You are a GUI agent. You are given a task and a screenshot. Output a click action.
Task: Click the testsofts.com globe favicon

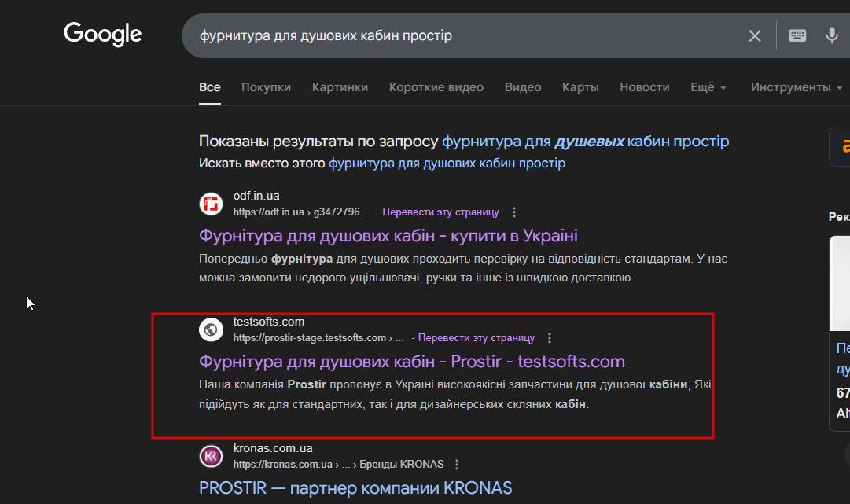211,329
